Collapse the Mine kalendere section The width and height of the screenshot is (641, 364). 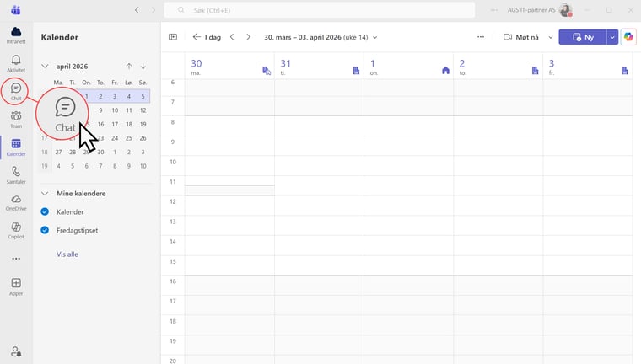pyautogui.click(x=45, y=193)
